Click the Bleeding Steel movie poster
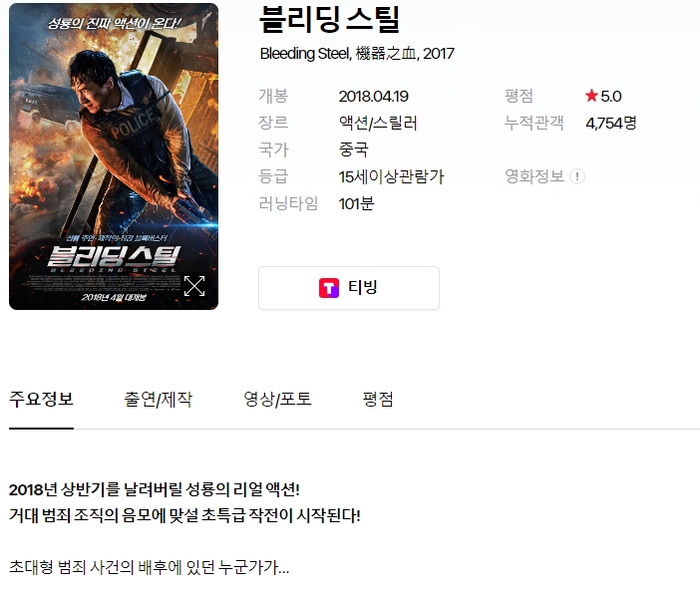This screenshot has height=592, width=700. (114, 156)
